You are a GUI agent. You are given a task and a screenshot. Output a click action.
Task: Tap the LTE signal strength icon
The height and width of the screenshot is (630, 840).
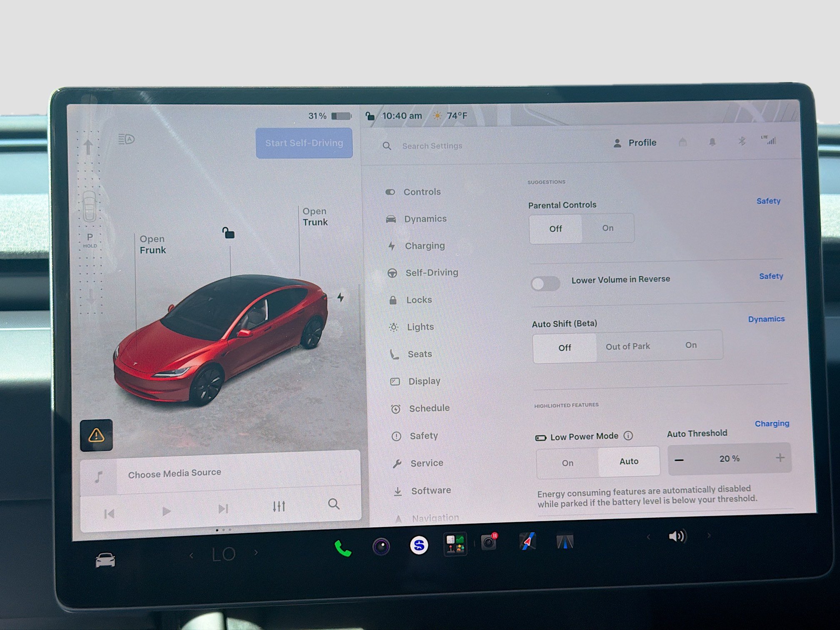[x=769, y=140]
